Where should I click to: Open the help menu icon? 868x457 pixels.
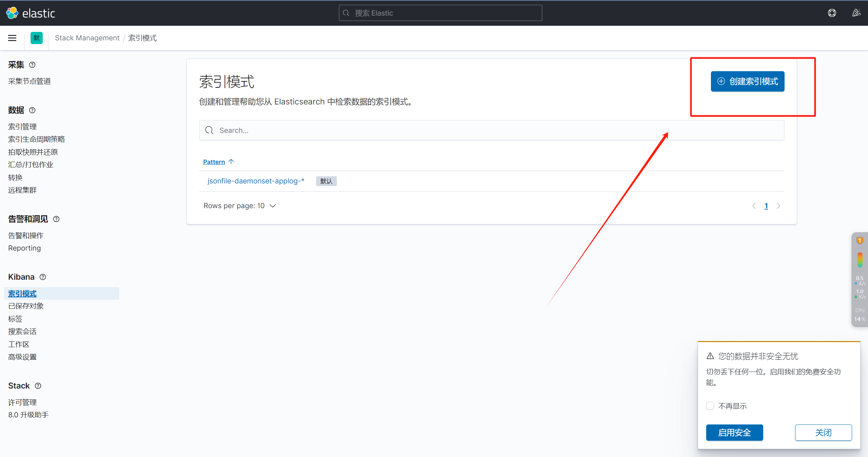point(832,13)
